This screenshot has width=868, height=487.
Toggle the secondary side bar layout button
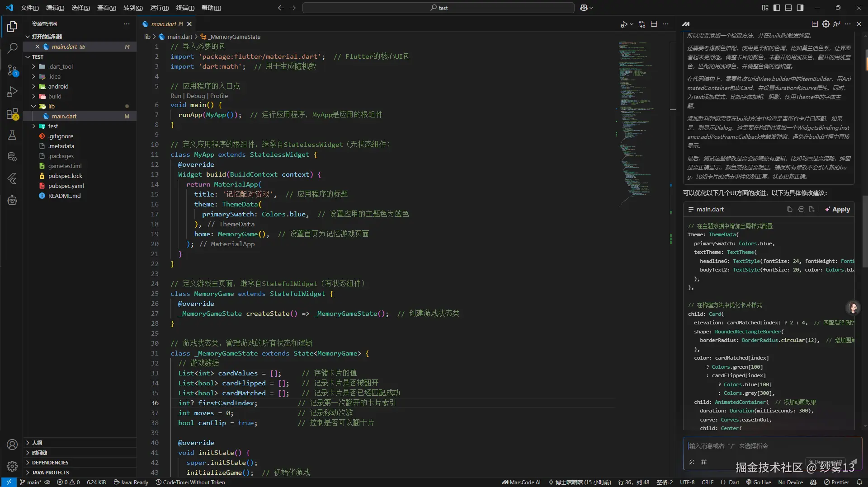coord(800,8)
